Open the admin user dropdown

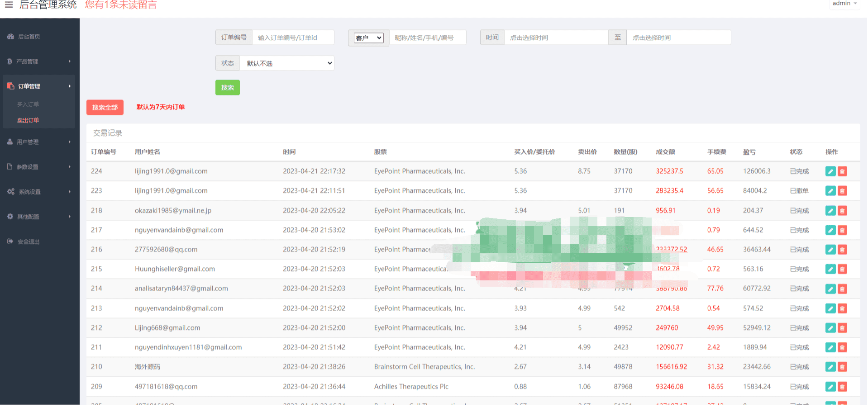pos(844,4)
